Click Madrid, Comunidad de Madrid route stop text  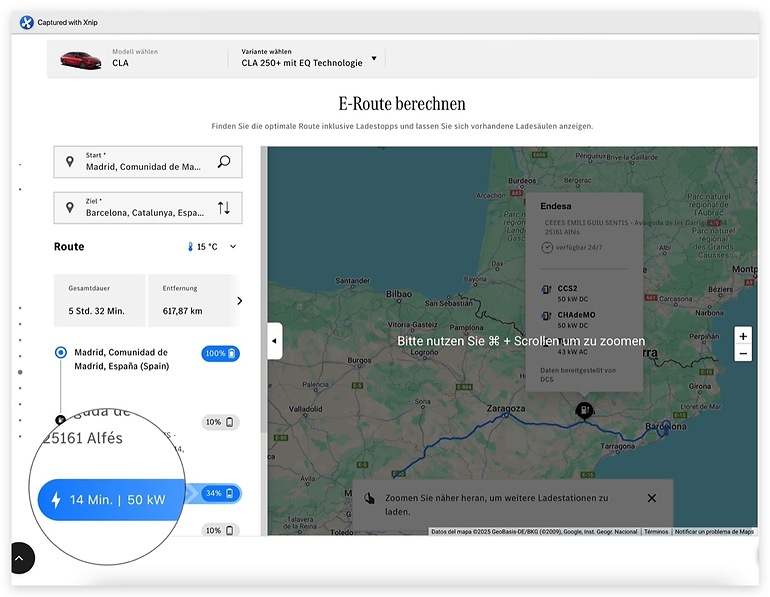tap(122, 359)
